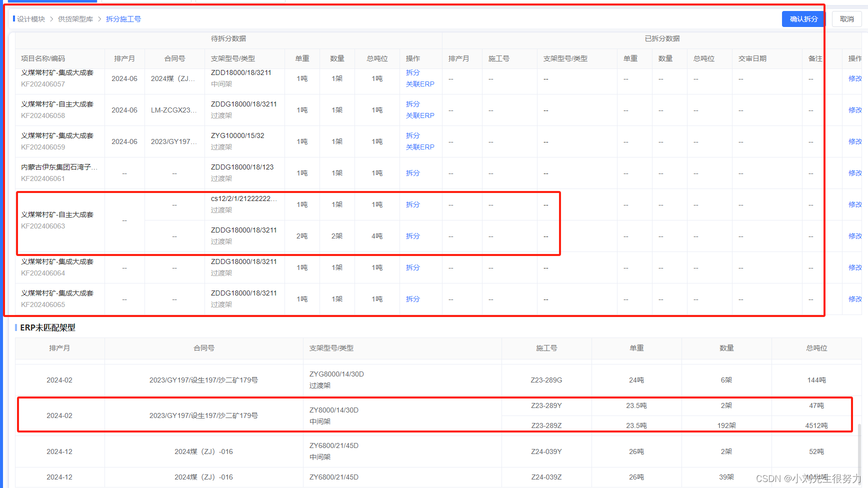Click 拆分 on the KF202406064 row
868x488 pixels.
[x=412, y=267]
